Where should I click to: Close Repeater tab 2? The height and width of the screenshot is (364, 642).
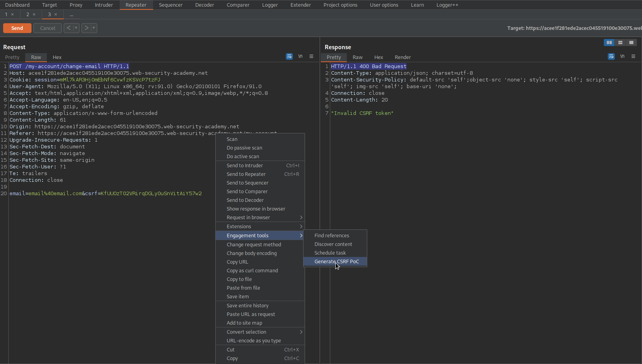pos(34,15)
